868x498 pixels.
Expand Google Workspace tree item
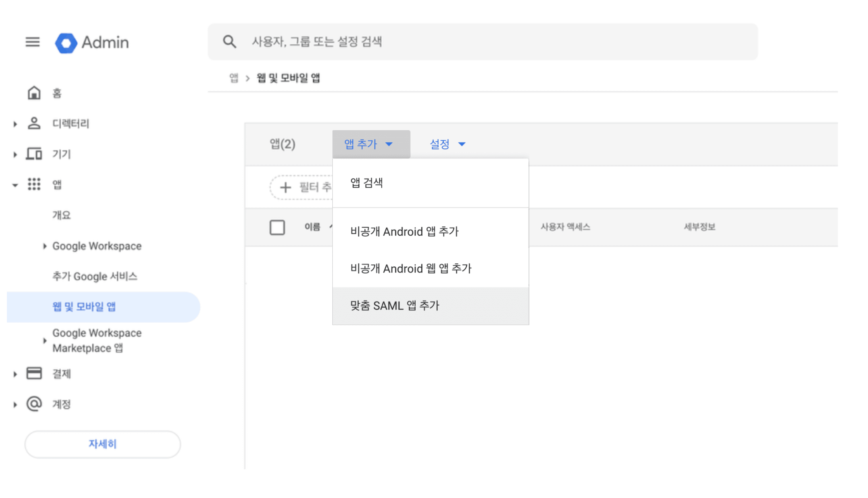45,246
